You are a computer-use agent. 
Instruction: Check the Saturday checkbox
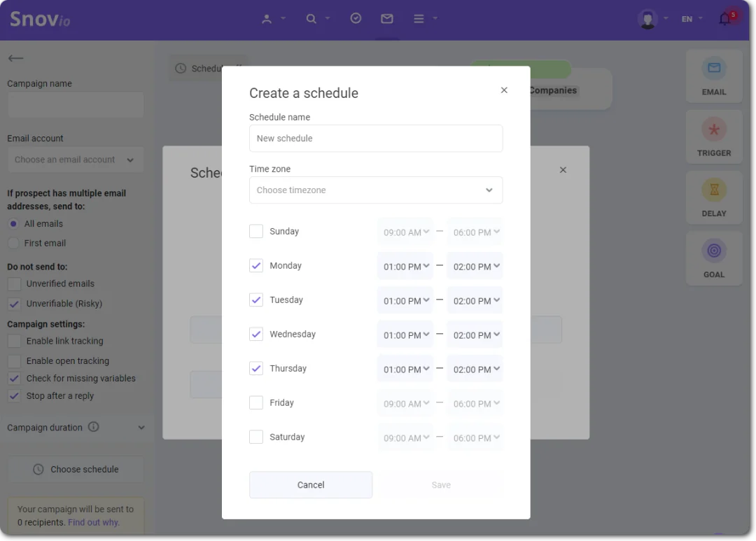click(x=256, y=437)
